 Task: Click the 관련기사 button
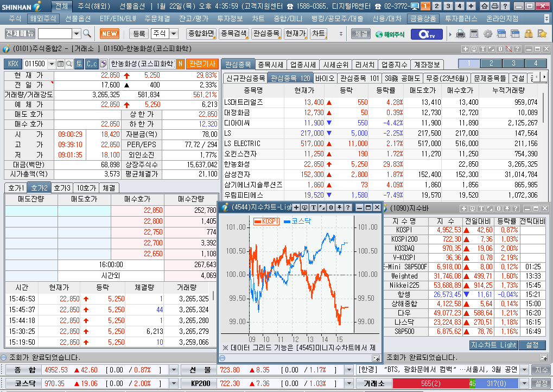(x=202, y=64)
